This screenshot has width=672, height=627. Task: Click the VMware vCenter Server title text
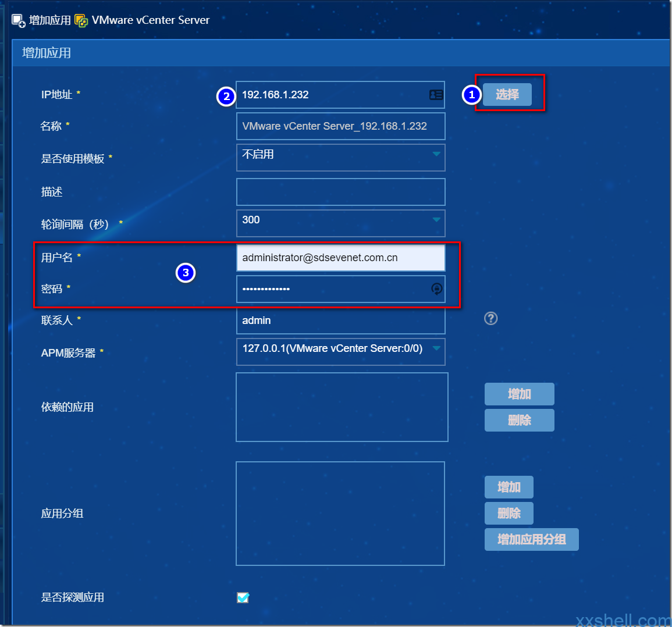[151, 20]
